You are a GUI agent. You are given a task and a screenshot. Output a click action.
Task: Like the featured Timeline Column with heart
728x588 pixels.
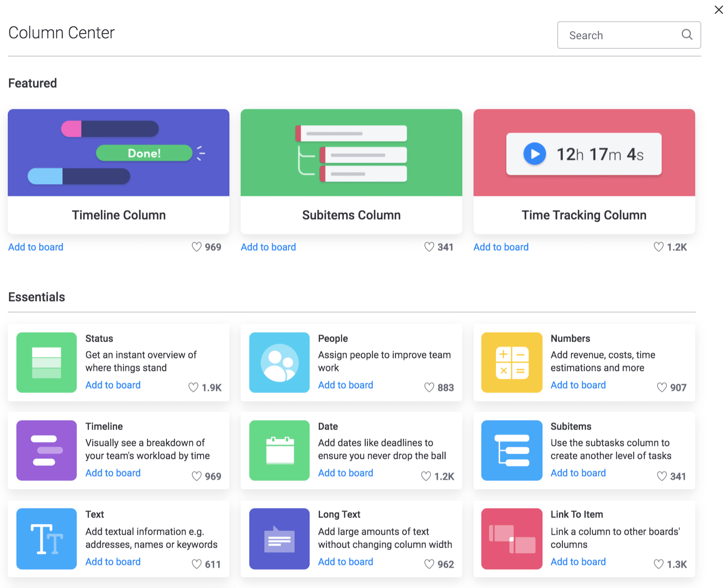click(197, 247)
